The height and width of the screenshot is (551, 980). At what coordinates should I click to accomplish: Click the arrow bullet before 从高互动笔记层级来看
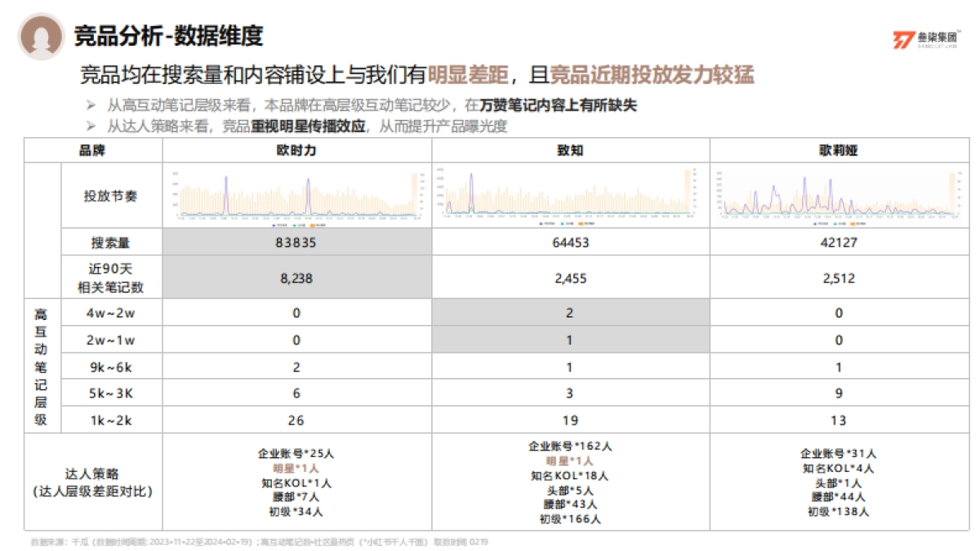pos(90,105)
